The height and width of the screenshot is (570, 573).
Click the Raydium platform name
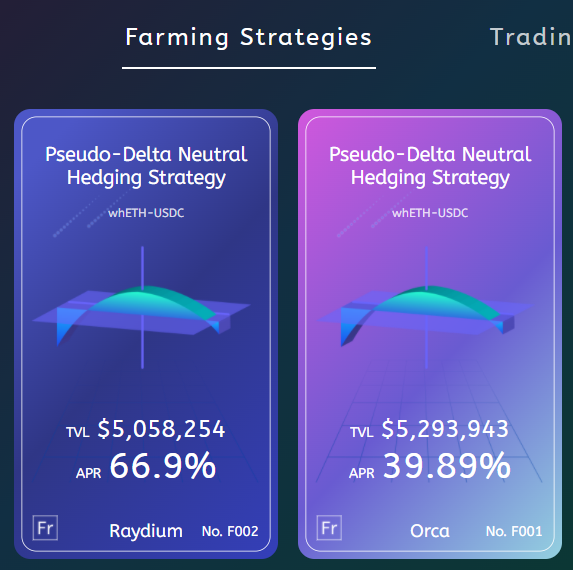(146, 531)
